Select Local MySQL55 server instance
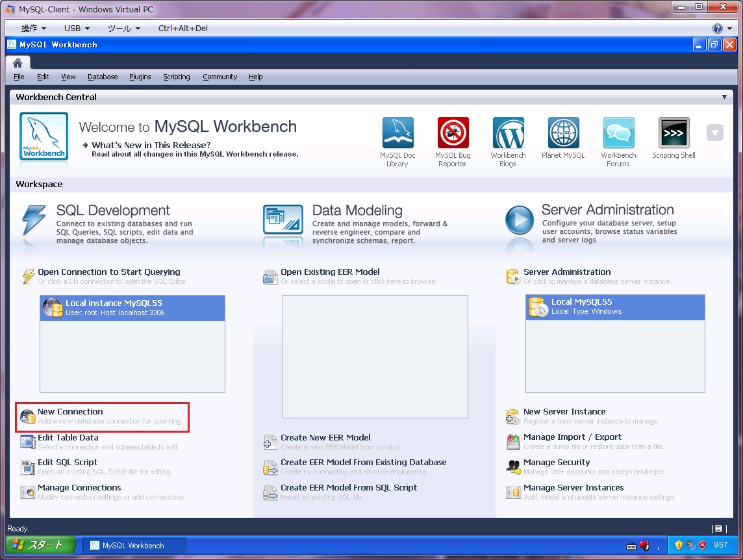 click(615, 307)
